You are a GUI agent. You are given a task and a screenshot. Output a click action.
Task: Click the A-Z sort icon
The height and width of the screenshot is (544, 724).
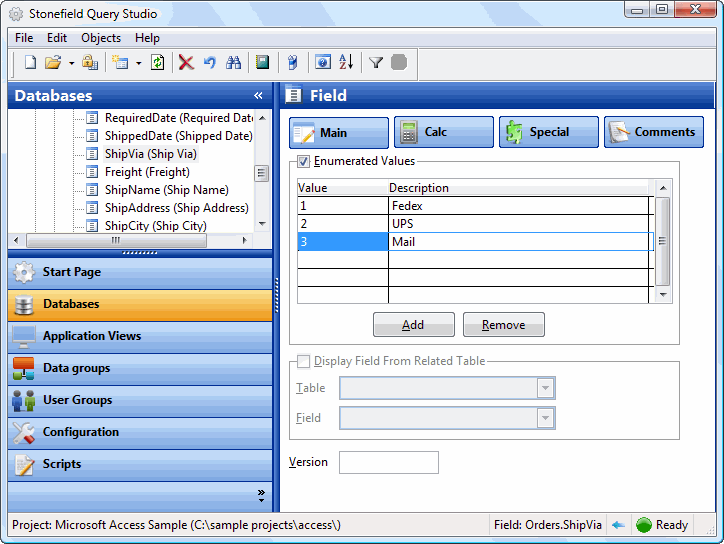point(346,62)
